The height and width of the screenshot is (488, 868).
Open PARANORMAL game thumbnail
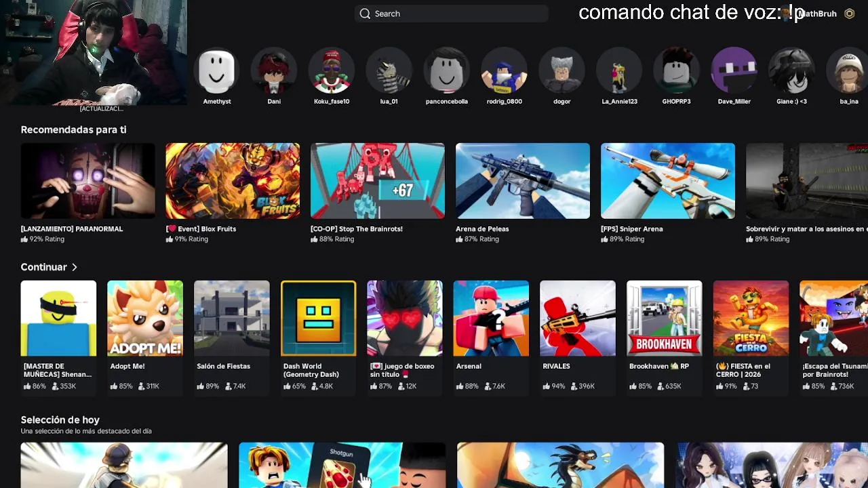click(87, 181)
